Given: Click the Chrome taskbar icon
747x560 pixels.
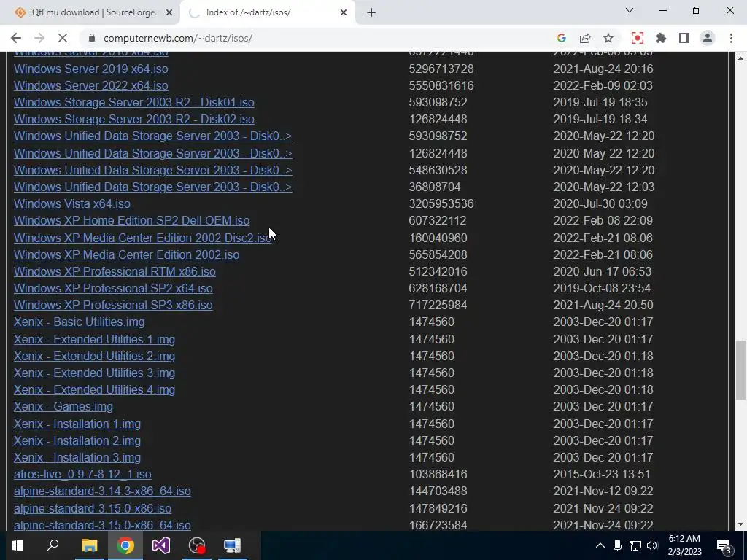Looking at the screenshot, I should (x=125, y=545).
